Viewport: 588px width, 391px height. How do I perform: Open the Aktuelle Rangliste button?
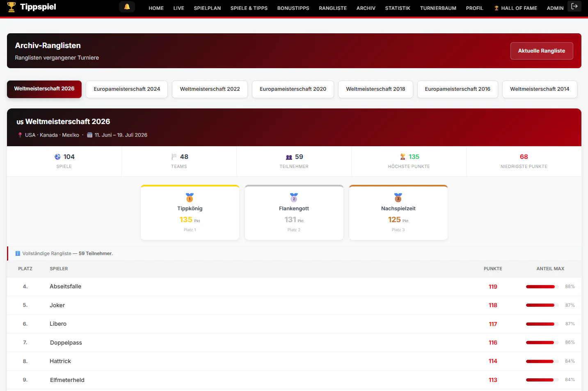[542, 51]
